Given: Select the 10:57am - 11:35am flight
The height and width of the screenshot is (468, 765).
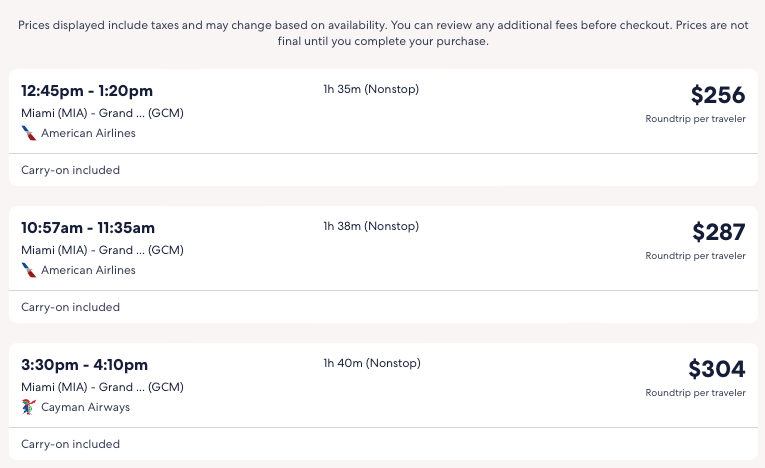Looking at the screenshot, I should [x=88, y=228].
